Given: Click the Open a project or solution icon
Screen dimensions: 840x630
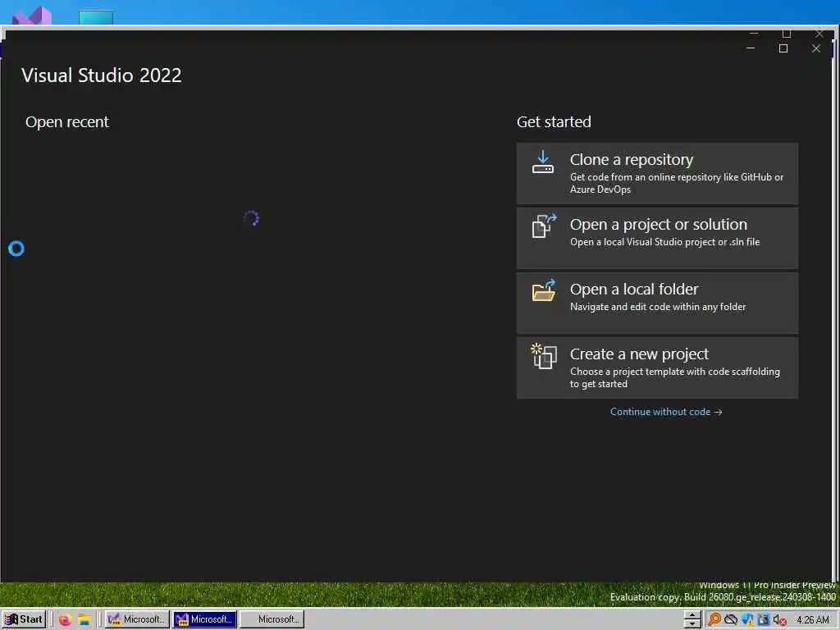Looking at the screenshot, I should (544, 226).
